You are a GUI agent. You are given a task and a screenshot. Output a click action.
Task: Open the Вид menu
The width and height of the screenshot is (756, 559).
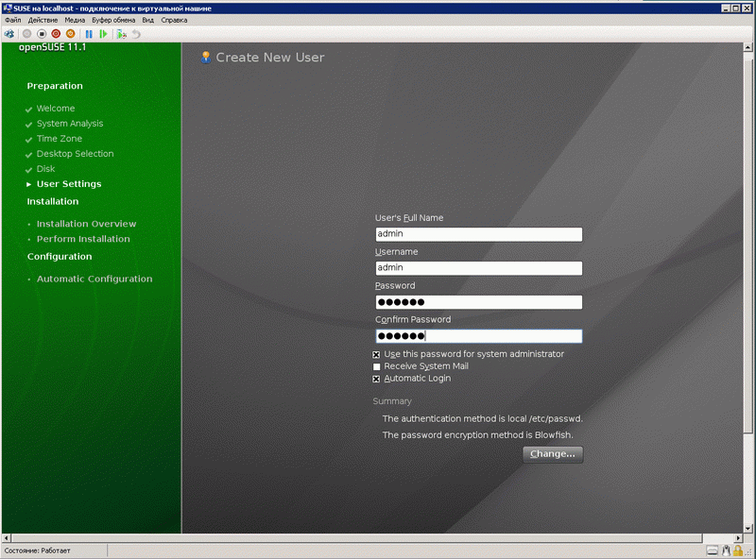coord(148,20)
